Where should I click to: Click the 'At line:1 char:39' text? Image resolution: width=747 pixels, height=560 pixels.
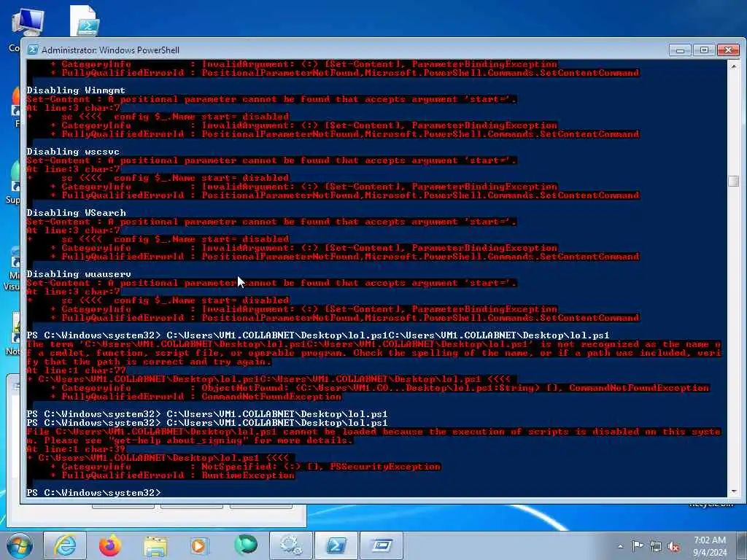[76, 449]
